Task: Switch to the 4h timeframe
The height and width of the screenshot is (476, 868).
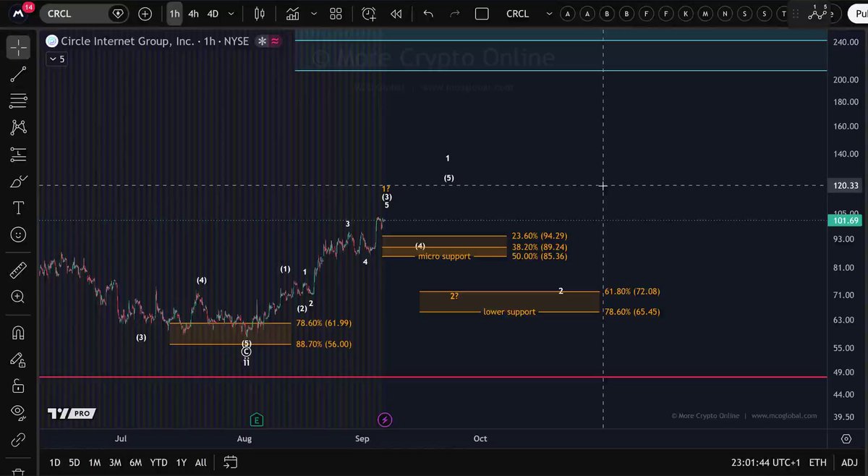Action: (x=194, y=14)
